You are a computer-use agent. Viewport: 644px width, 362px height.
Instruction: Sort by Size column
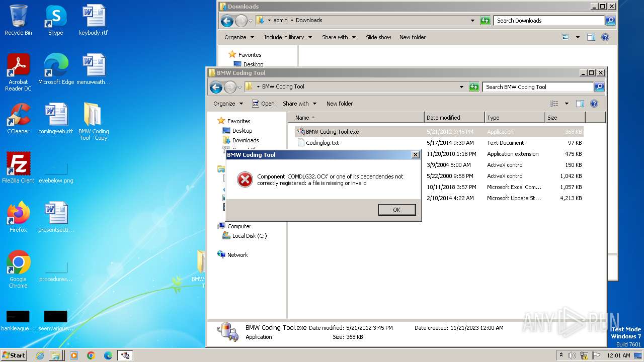click(565, 118)
